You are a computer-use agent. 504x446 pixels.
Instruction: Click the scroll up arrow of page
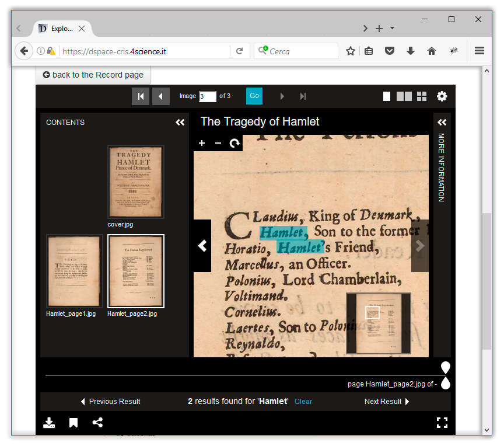(x=487, y=71)
